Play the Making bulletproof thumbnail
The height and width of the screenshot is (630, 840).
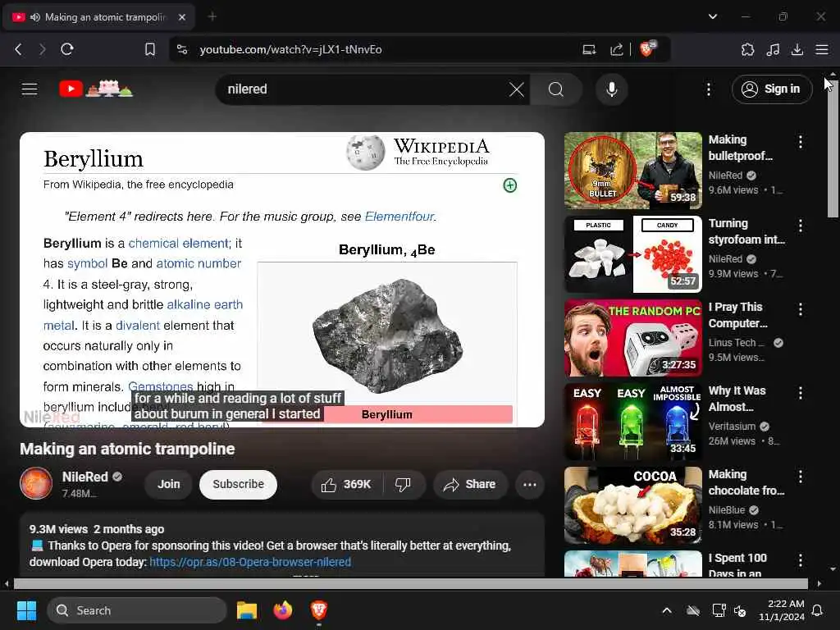[x=632, y=171]
